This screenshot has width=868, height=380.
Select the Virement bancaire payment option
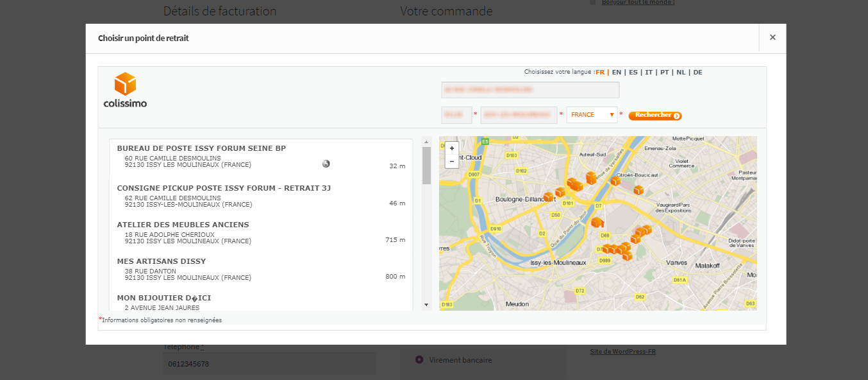pyautogui.click(x=420, y=360)
